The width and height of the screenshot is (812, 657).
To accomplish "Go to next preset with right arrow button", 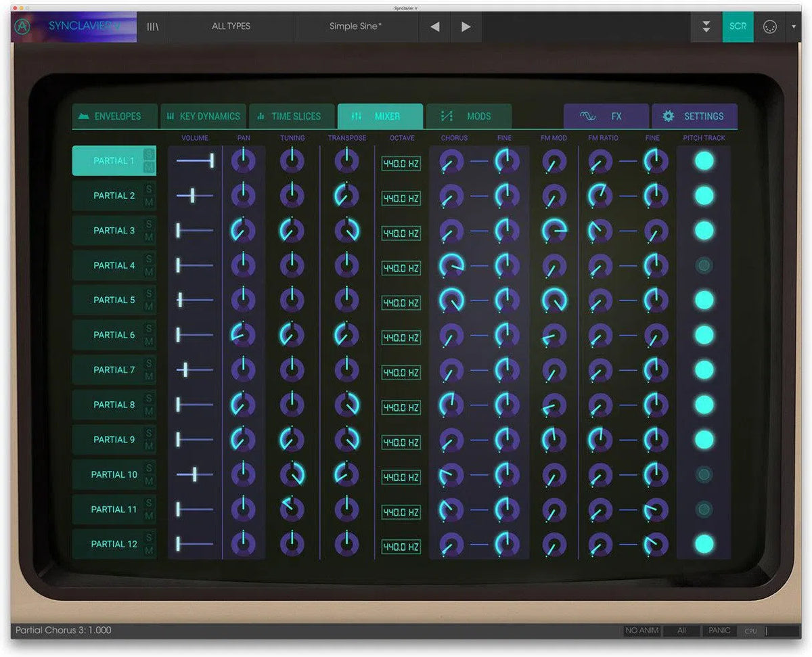I will click(466, 27).
